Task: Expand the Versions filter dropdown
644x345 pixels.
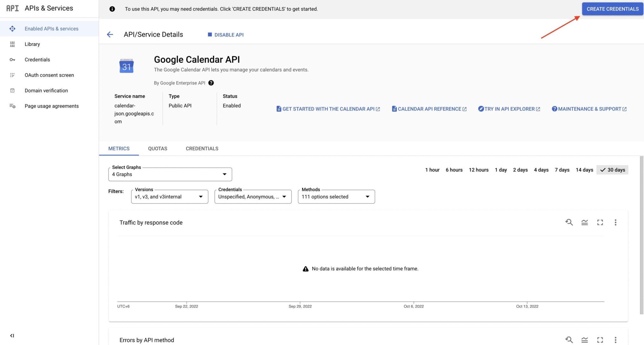Action: coord(169,197)
